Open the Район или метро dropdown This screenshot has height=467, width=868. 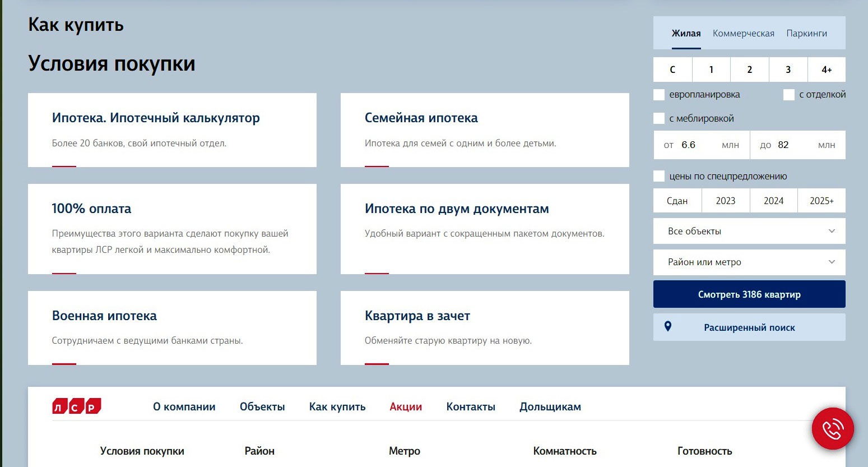(749, 262)
